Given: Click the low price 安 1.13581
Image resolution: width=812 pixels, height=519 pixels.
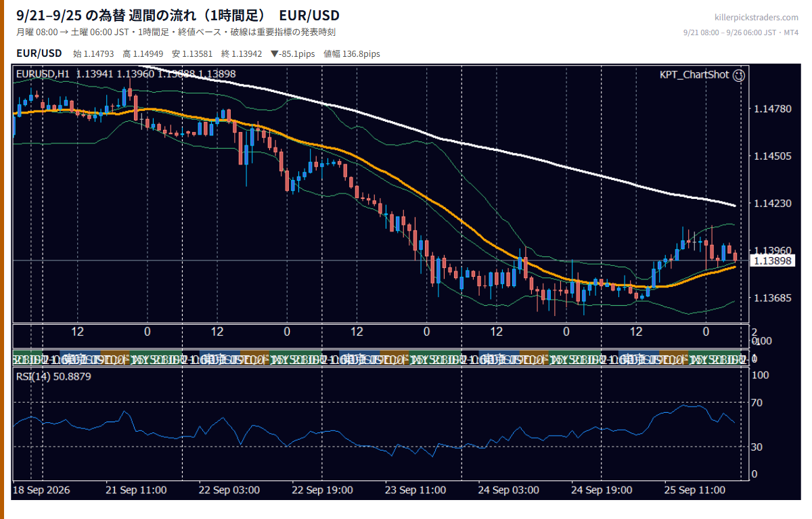Looking at the screenshot, I should pyautogui.click(x=193, y=53).
